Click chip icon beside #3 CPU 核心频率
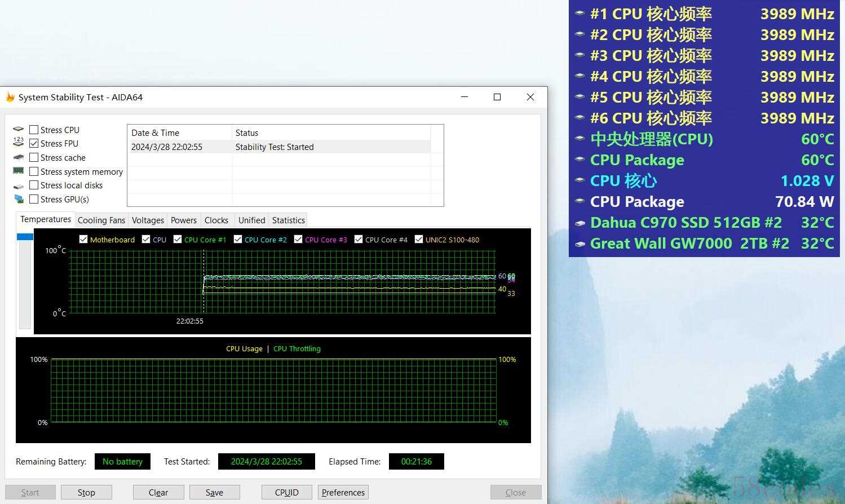The width and height of the screenshot is (845, 504). click(579, 56)
